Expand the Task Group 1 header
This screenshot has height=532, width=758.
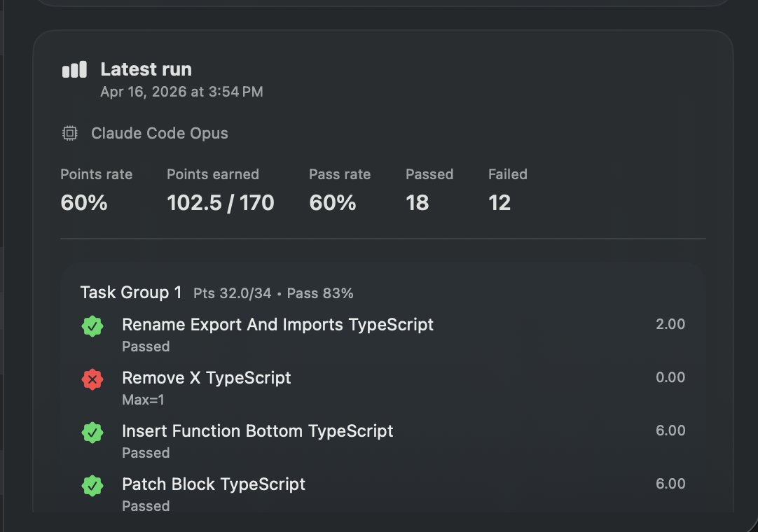click(131, 293)
